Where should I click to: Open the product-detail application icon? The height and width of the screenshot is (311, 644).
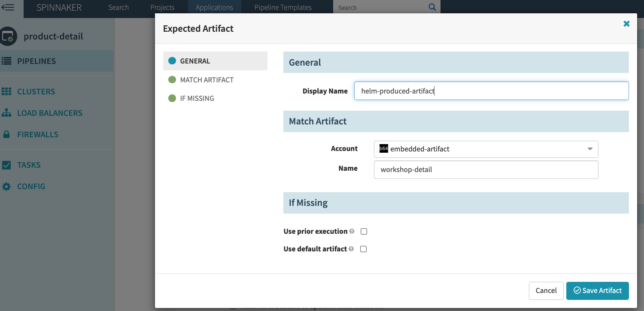click(9, 36)
